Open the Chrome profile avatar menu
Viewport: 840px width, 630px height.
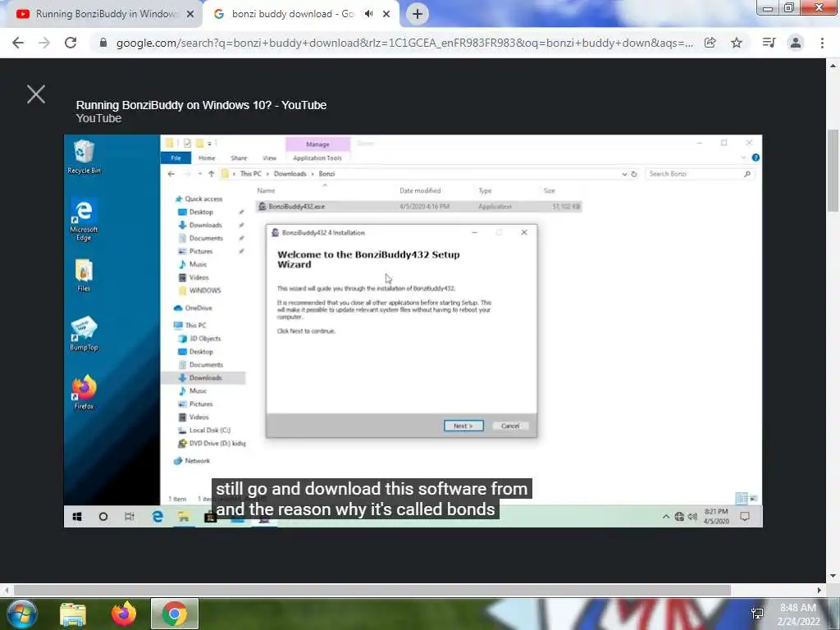pyautogui.click(x=796, y=43)
